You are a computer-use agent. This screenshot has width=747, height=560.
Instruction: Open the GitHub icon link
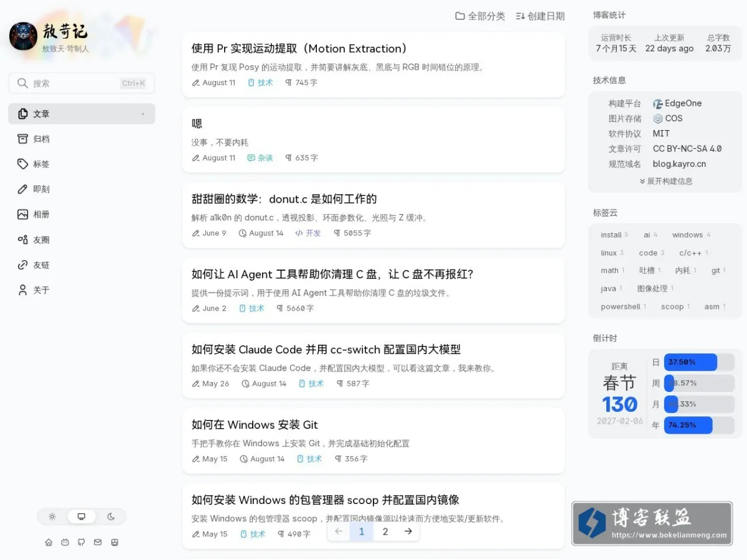point(82,543)
